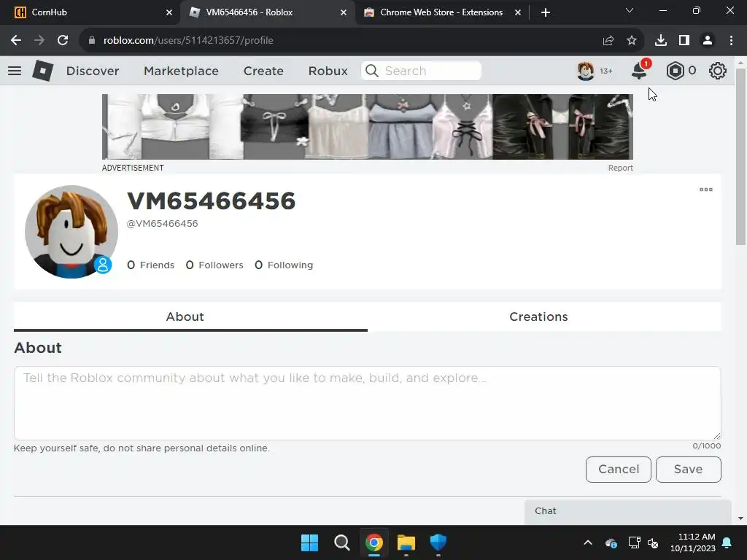Click the @VM65466456 username text
The height and width of the screenshot is (560, 747).
(x=162, y=224)
